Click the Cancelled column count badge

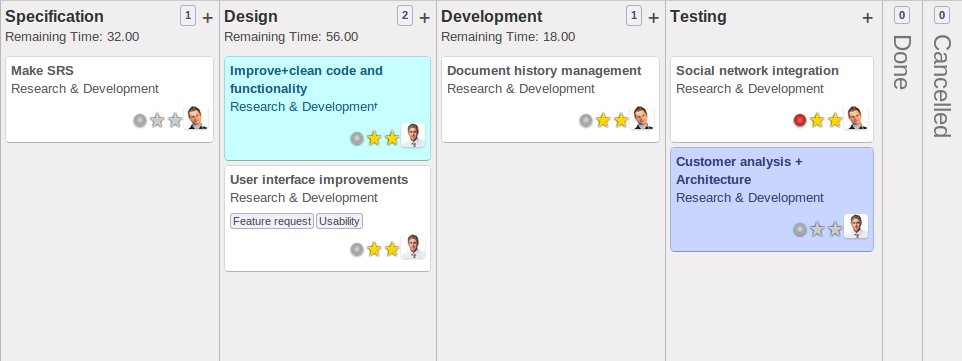click(x=942, y=15)
